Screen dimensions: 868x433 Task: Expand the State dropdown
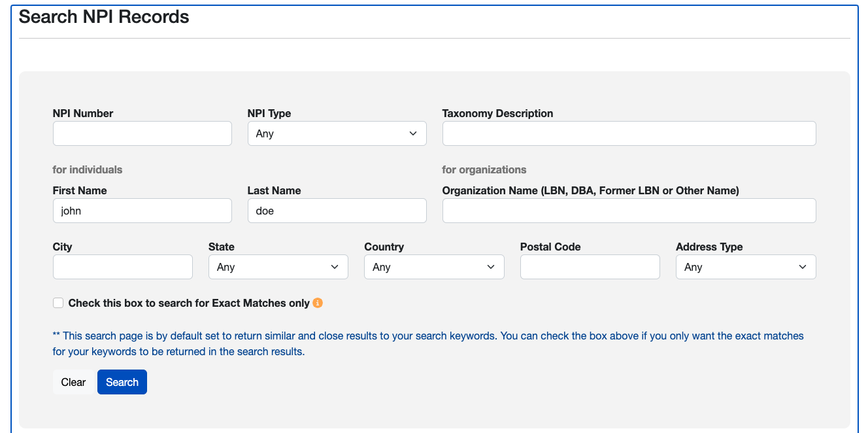278,267
